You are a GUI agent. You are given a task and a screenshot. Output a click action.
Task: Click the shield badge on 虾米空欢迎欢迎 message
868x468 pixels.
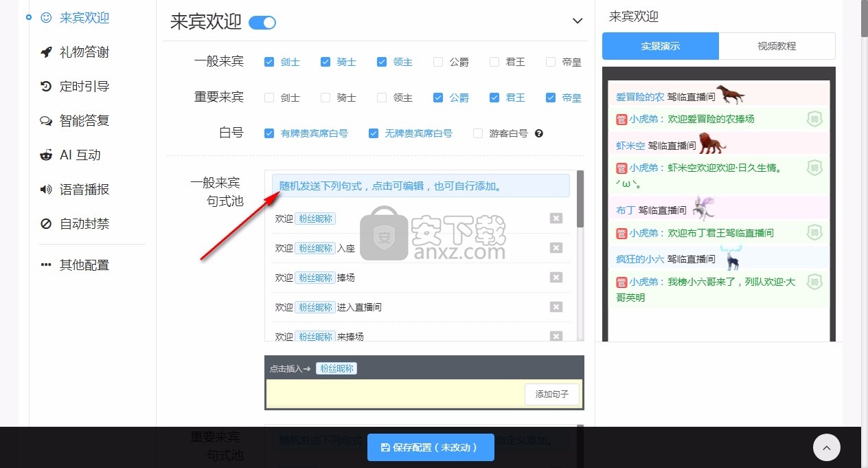pyautogui.click(x=814, y=168)
